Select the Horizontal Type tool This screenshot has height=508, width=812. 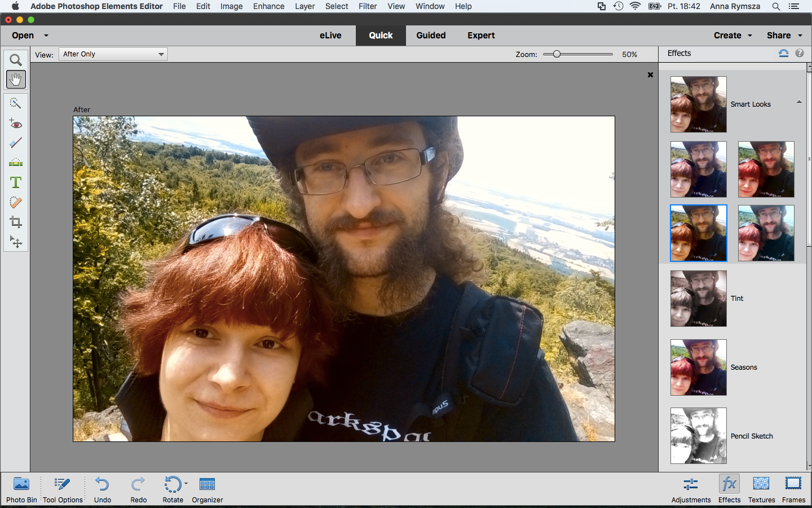click(x=16, y=182)
